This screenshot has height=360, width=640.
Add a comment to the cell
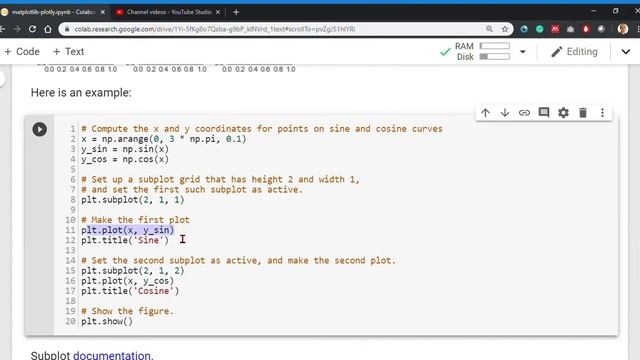pyautogui.click(x=544, y=113)
